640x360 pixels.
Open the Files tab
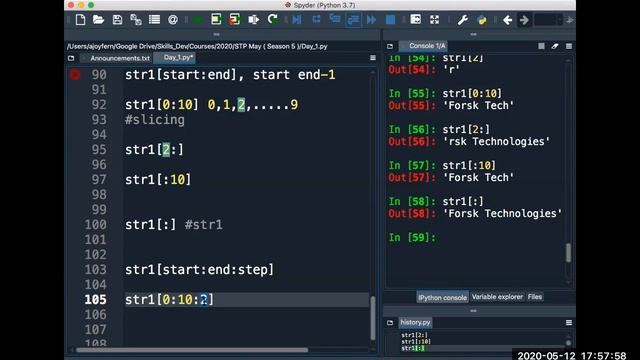[x=535, y=297]
